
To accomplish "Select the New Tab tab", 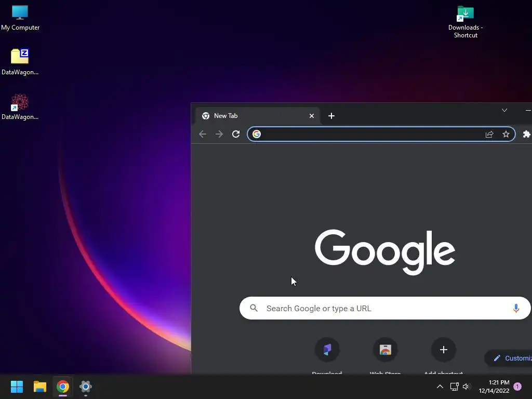I will tap(258, 116).
